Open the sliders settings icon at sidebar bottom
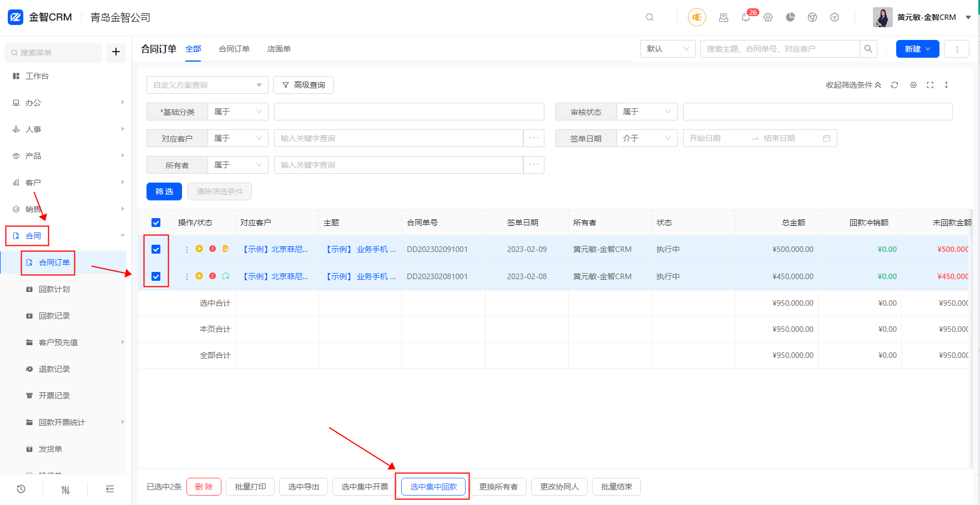 point(65,489)
